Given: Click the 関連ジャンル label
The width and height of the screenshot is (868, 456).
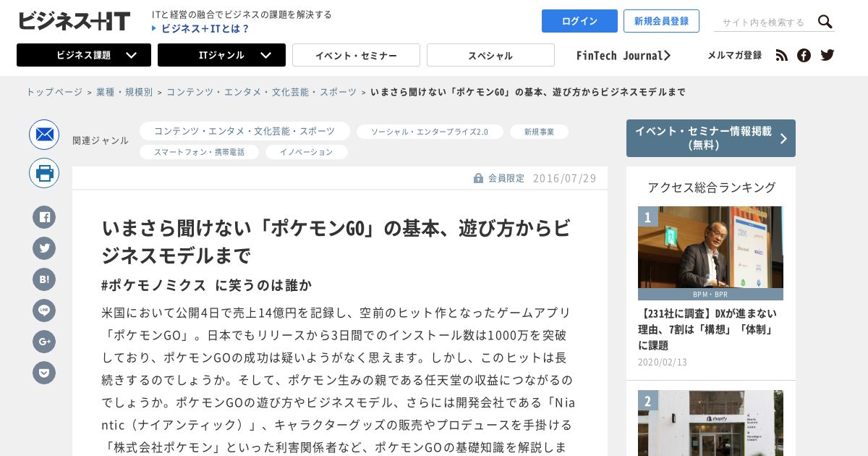Looking at the screenshot, I should tap(101, 140).
